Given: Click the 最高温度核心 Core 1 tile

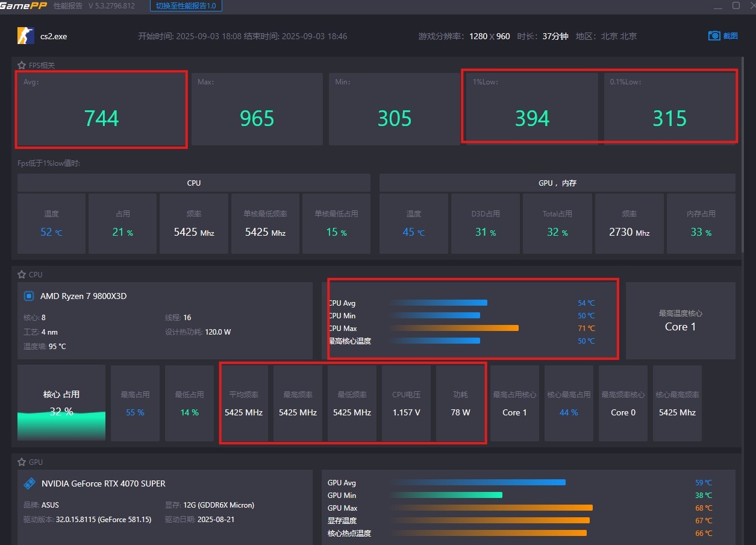Looking at the screenshot, I should (x=681, y=321).
